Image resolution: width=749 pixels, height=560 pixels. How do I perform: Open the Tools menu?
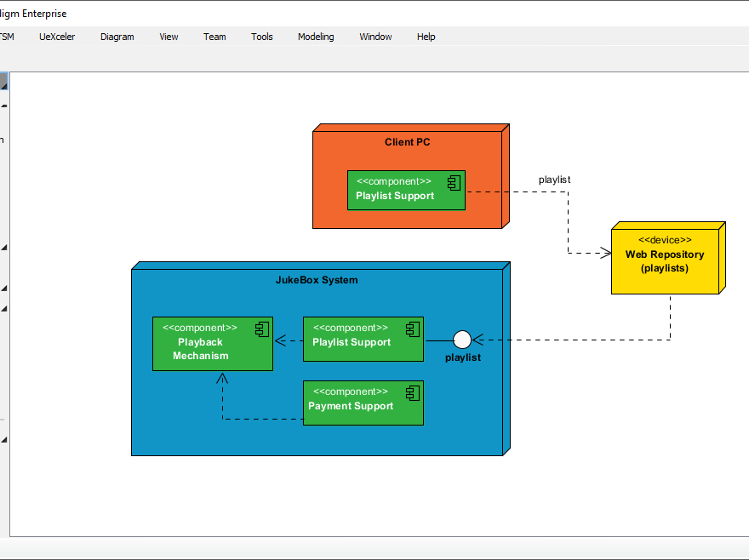[x=261, y=37]
